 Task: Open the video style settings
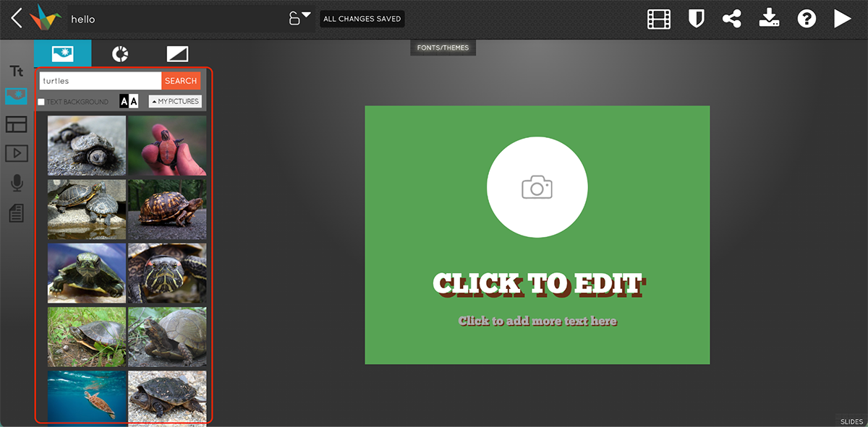coord(659,18)
